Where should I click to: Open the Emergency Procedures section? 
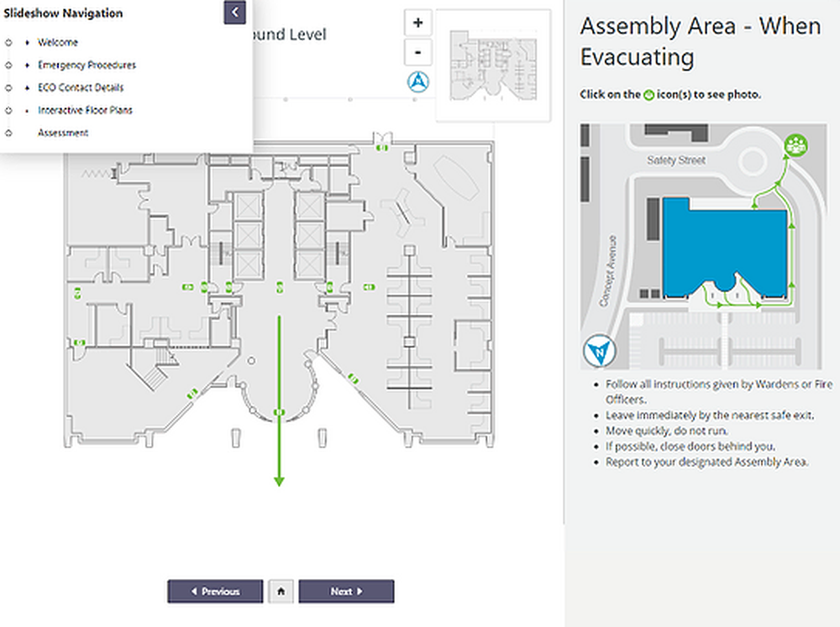(x=87, y=65)
